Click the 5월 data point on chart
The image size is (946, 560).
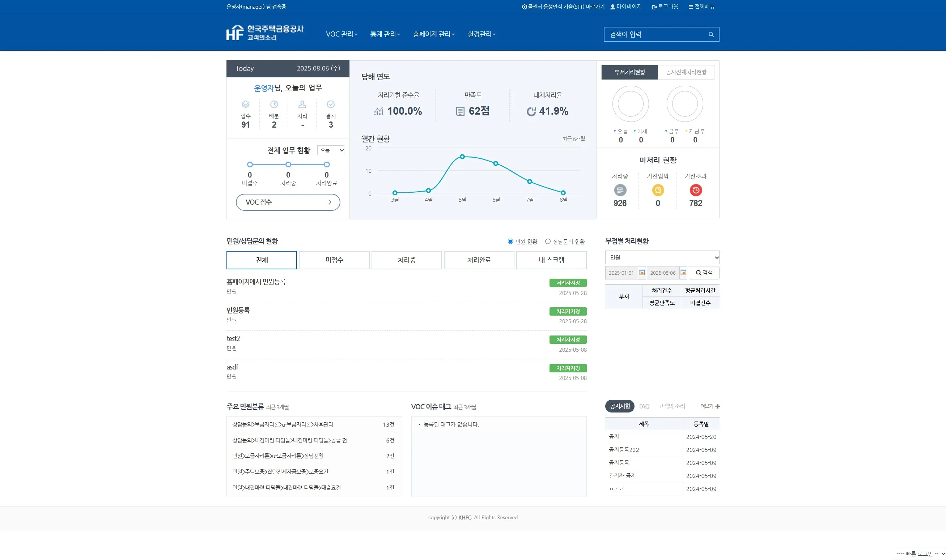[x=462, y=157]
